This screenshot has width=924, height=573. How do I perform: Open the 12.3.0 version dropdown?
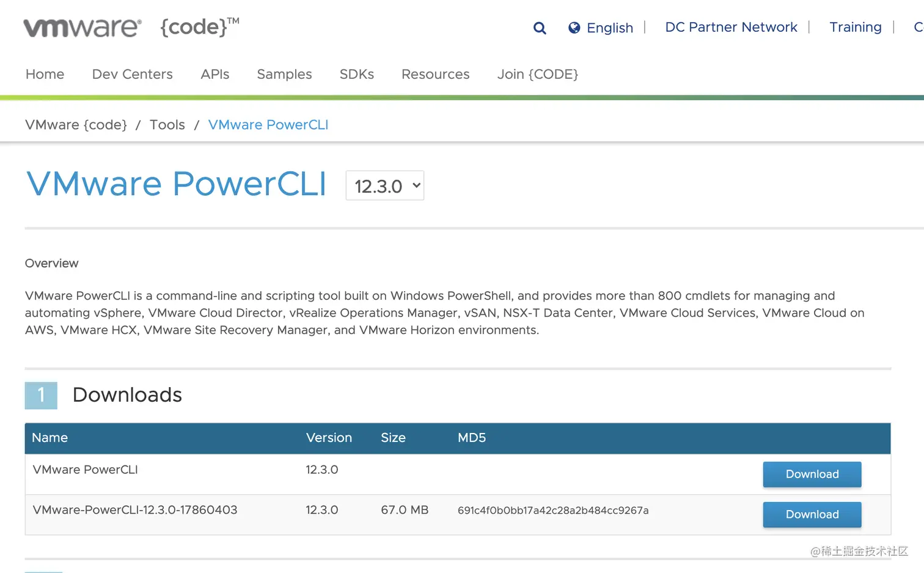click(384, 185)
